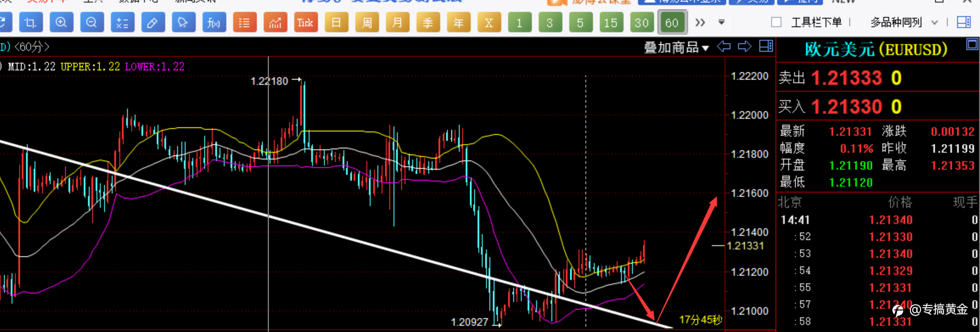980x332 pixels.
Task: Open the toolbar options dropdown triangle
Action: pyautogui.click(x=721, y=23)
